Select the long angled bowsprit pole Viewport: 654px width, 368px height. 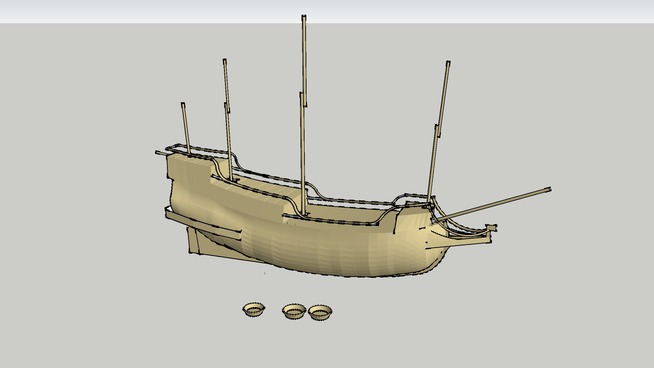click(x=494, y=204)
